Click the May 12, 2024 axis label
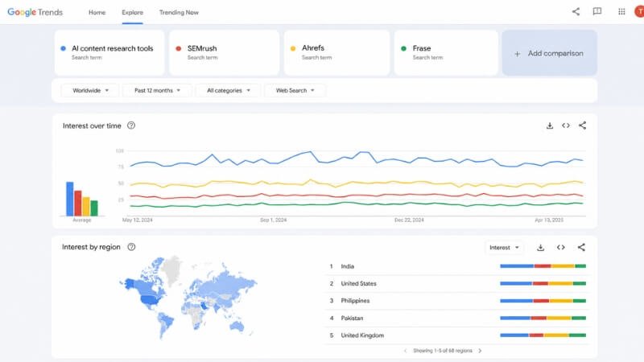This screenshot has width=644, height=362. [137, 220]
